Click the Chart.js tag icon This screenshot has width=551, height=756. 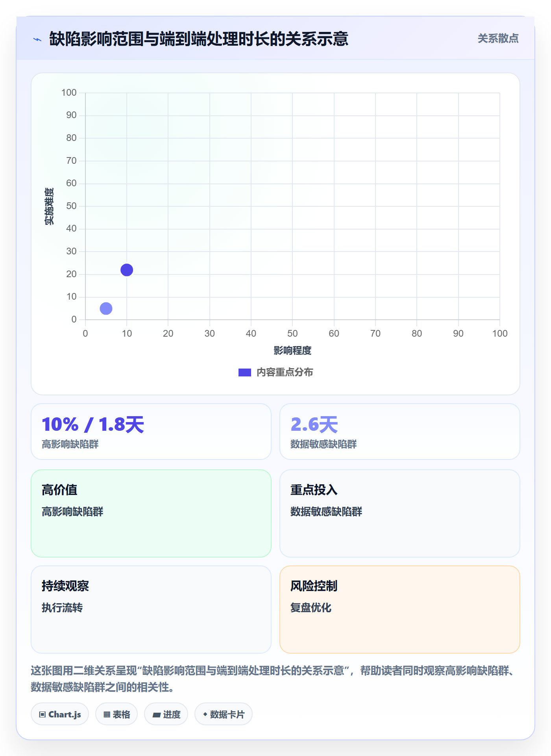(43, 714)
